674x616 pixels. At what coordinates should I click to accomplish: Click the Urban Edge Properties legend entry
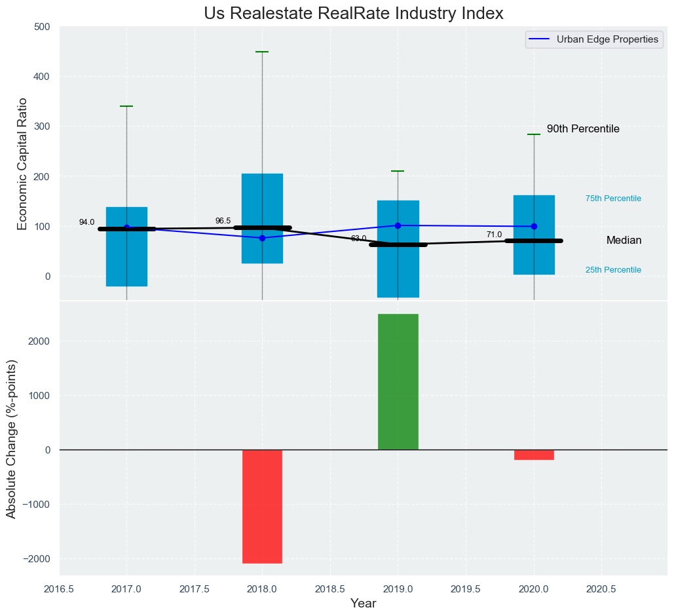point(607,39)
